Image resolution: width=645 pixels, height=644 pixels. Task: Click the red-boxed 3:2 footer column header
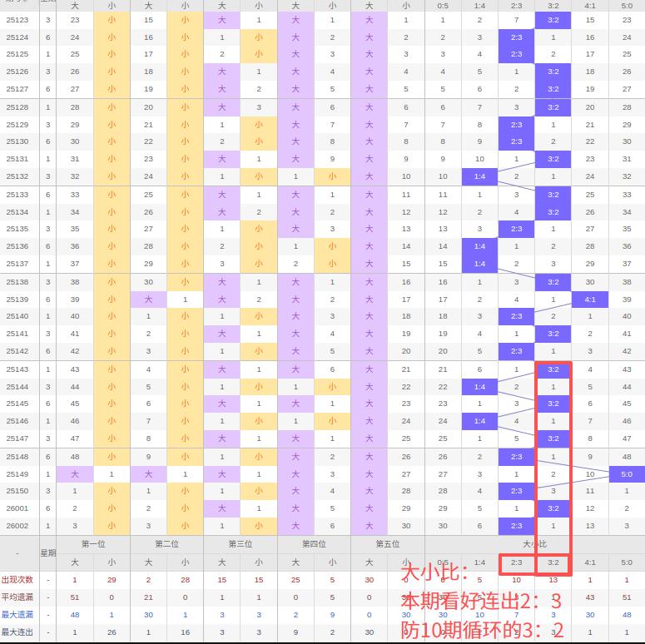point(553,562)
